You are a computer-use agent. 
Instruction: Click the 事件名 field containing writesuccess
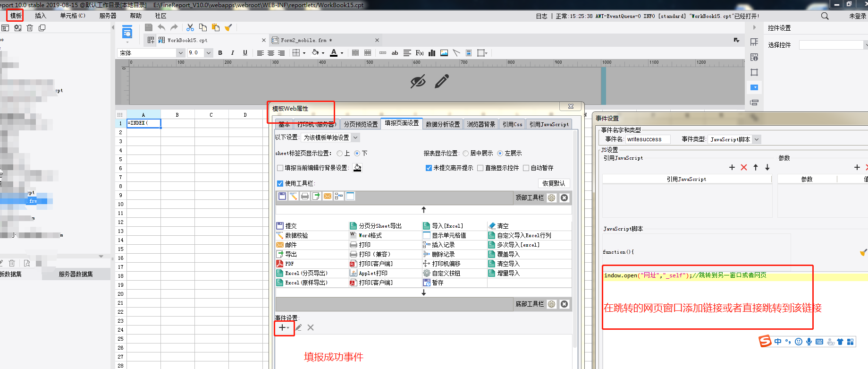648,139
